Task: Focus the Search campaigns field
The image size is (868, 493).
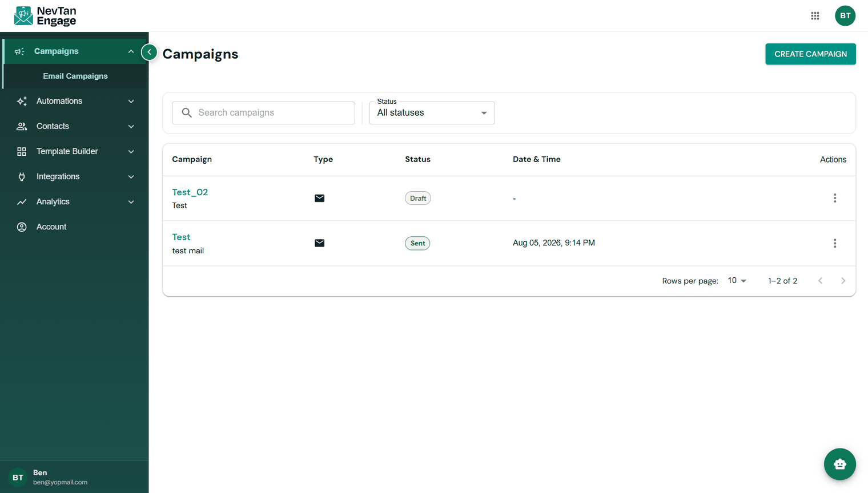Action: point(263,113)
